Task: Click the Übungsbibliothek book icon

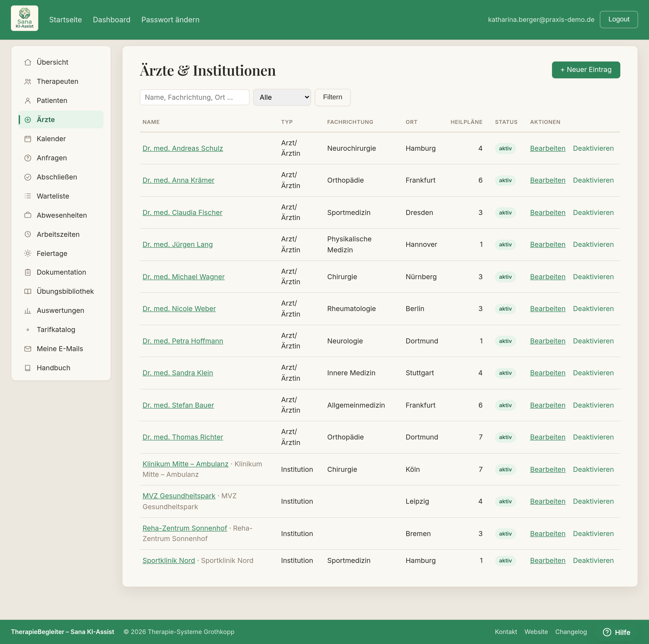Action: pyautogui.click(x=28, y=291)
